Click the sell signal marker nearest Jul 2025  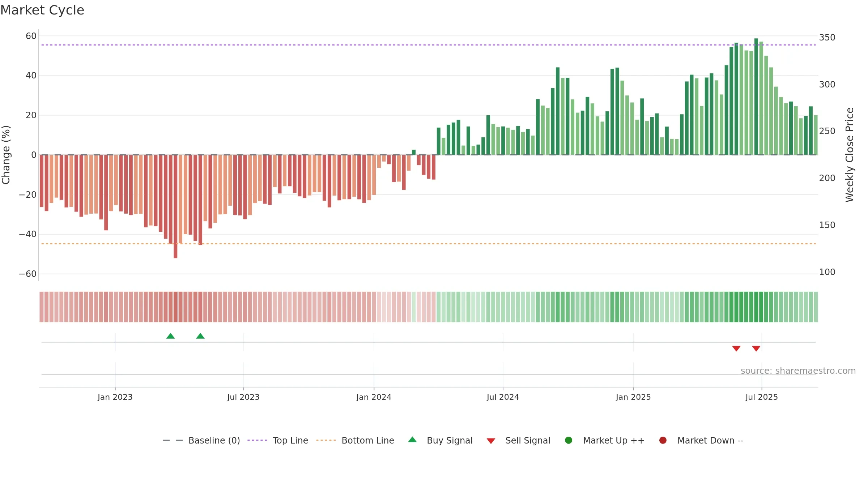click(x=756, y=348)
